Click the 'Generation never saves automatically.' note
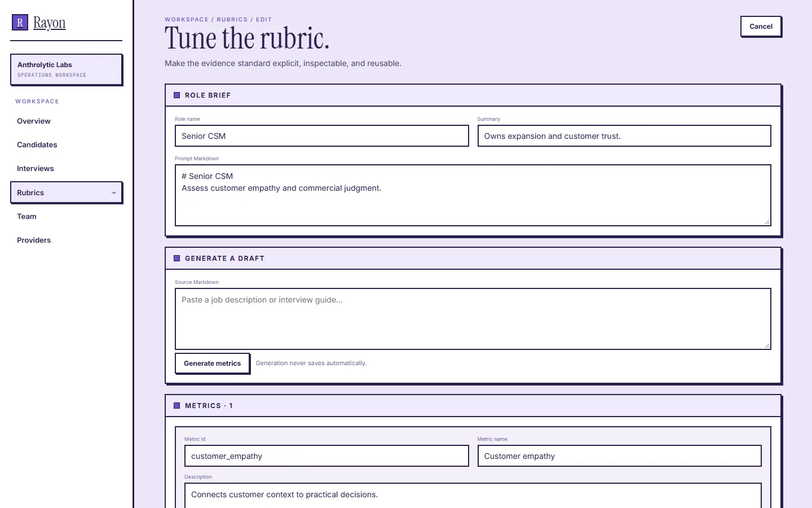This screenshot has height=508, width=812. (311, 364)
